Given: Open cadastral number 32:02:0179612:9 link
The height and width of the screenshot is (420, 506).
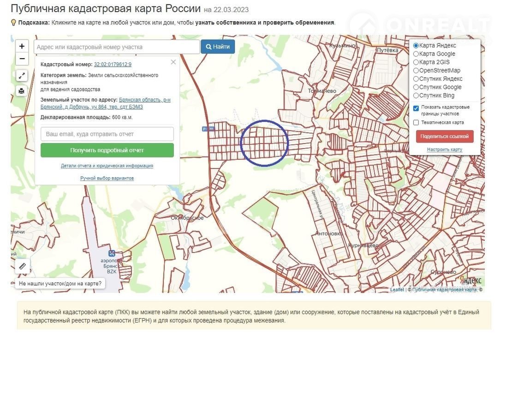Looking at the screenshot, I should (113, 65).
